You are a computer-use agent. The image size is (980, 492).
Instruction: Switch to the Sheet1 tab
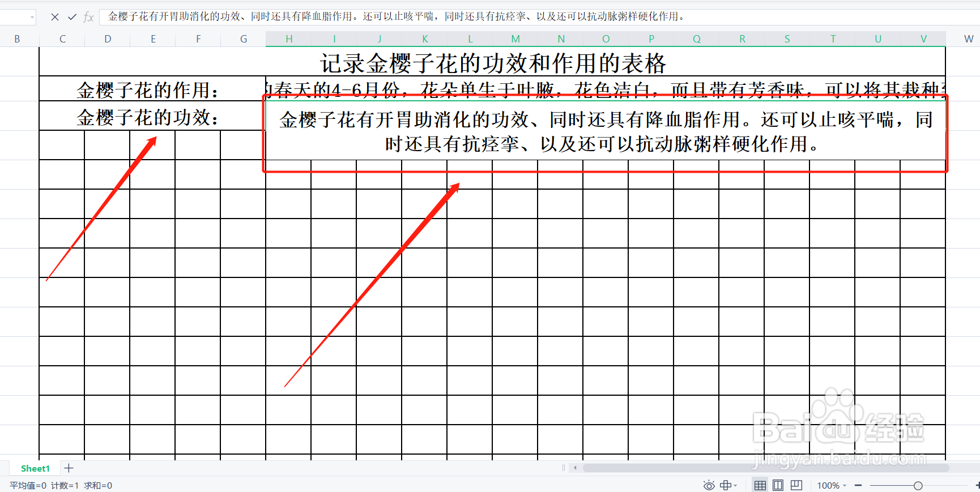[x=35, y=469]
